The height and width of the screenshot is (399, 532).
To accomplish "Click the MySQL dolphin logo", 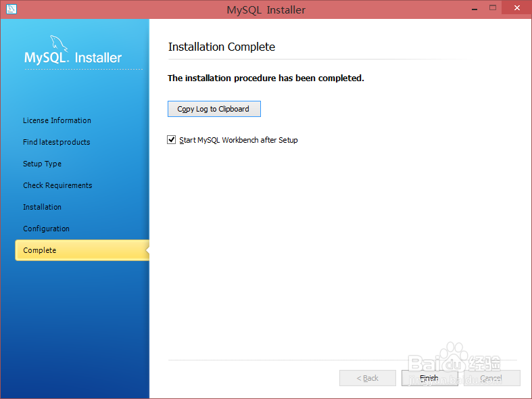I will tap(58, 43).
